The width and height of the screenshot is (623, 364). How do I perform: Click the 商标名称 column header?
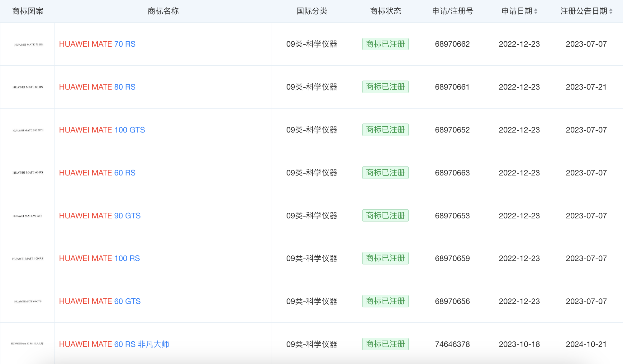(163, 11)
